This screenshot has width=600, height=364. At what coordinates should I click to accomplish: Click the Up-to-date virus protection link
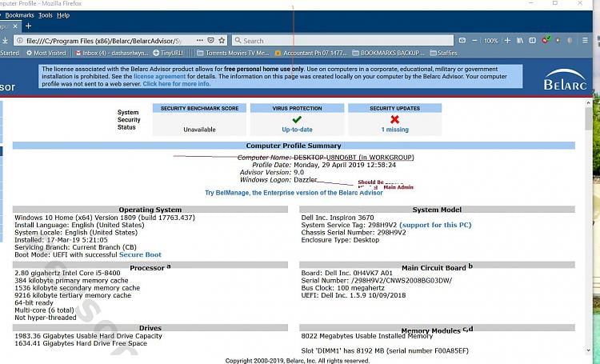pos(297,130)
